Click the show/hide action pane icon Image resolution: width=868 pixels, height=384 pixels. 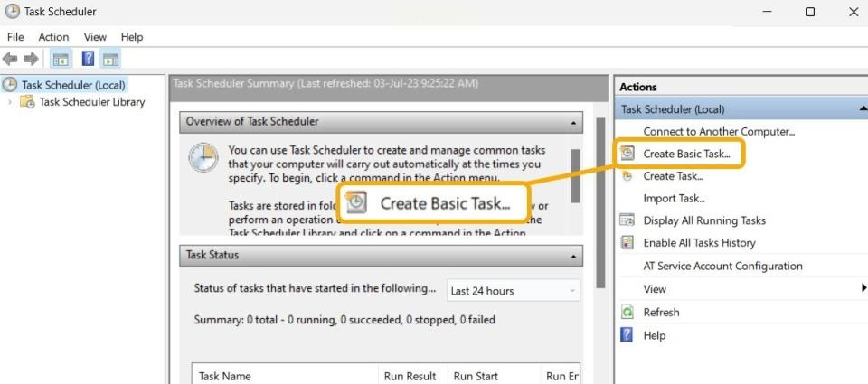(111, 60)
